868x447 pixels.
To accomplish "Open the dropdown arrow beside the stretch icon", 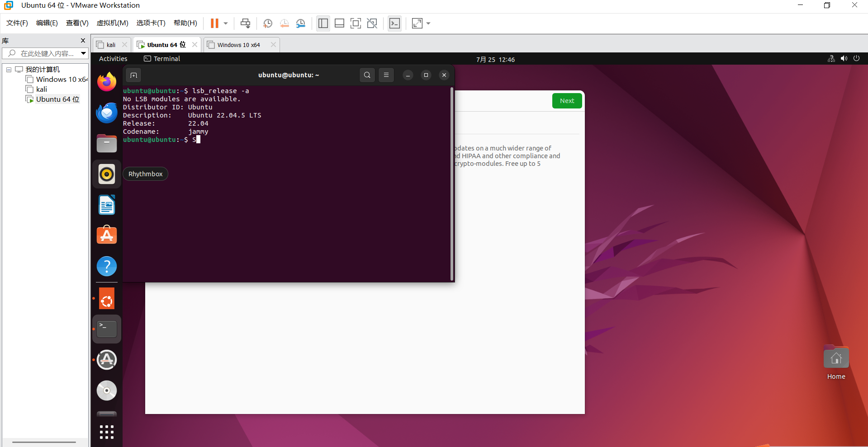I will pyautogui.click(x=428, y=24).
